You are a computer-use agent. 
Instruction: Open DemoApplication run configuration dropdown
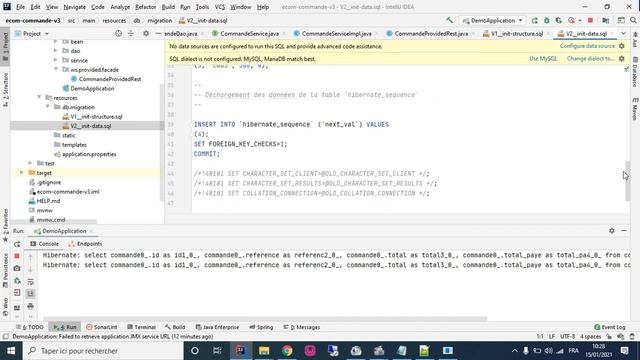click(x=492, y=20)
